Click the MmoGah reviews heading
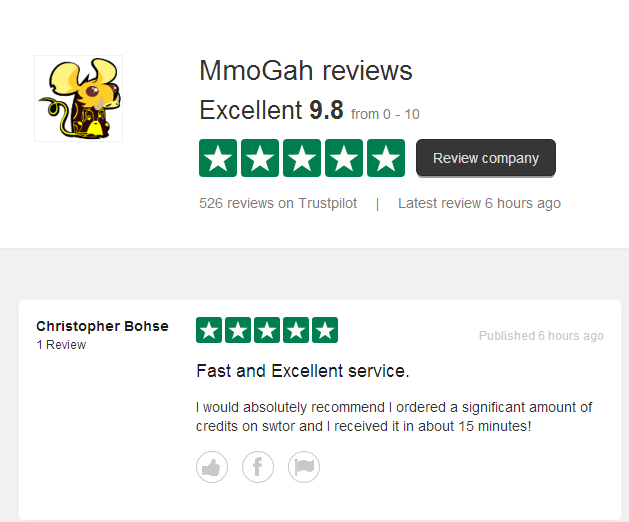 click(x=306, y=71)
